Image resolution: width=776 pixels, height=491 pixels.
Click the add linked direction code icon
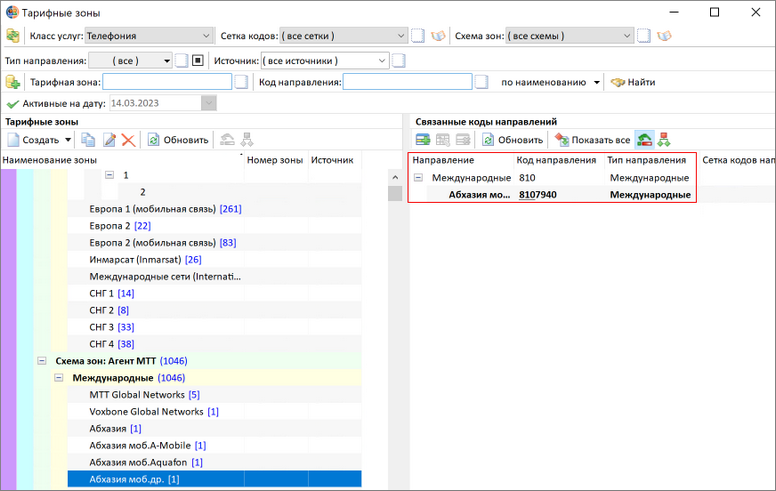pos(423,140)
